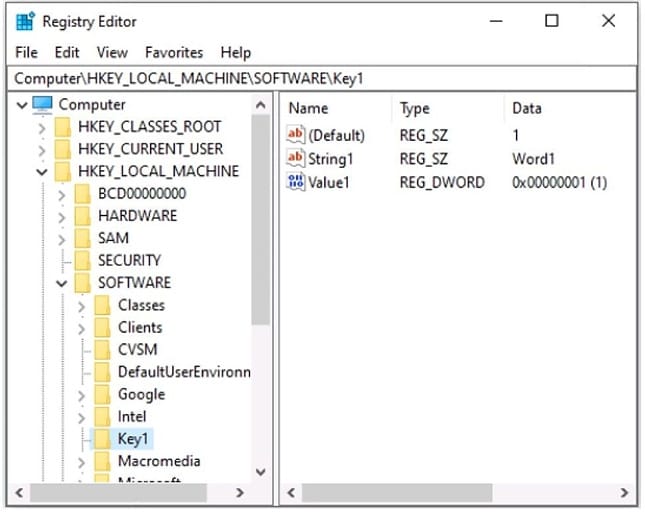
Task: Click the Computer icon at tree root
Action: point(42,104)
